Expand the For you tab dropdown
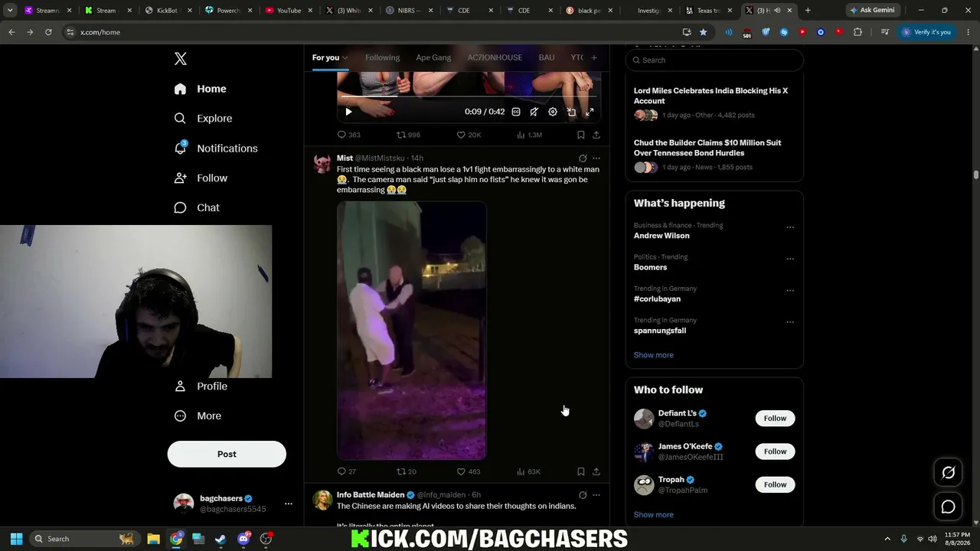 pyautogui.click(x=345, y=57)
